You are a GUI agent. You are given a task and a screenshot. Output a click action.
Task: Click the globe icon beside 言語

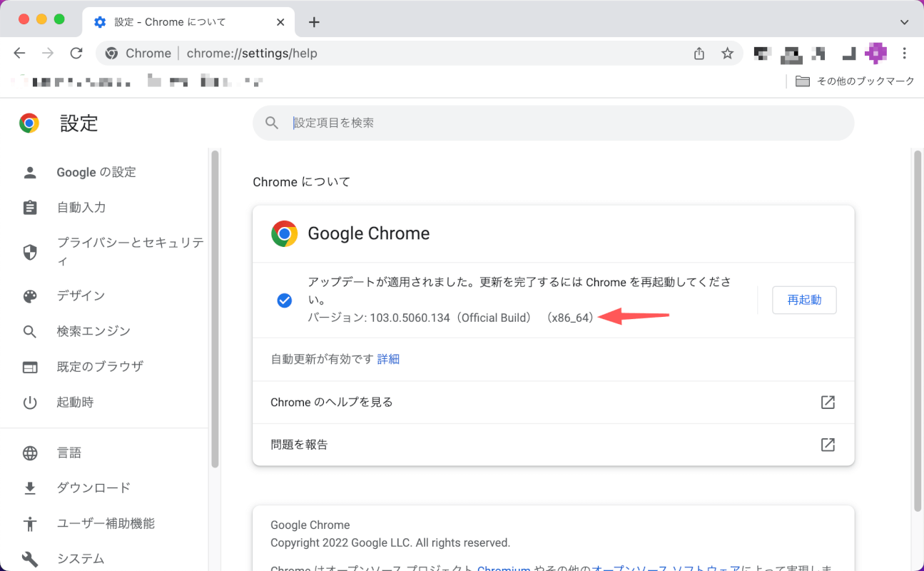[30, 453]
